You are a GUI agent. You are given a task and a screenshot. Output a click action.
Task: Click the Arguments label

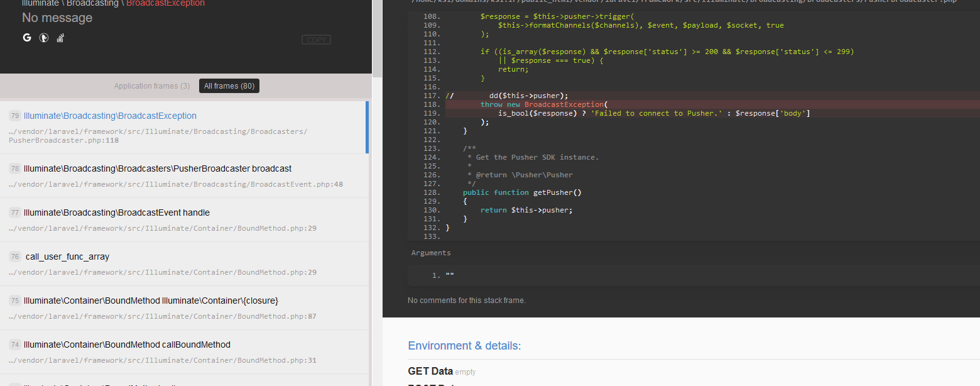[x=431, y=253]
